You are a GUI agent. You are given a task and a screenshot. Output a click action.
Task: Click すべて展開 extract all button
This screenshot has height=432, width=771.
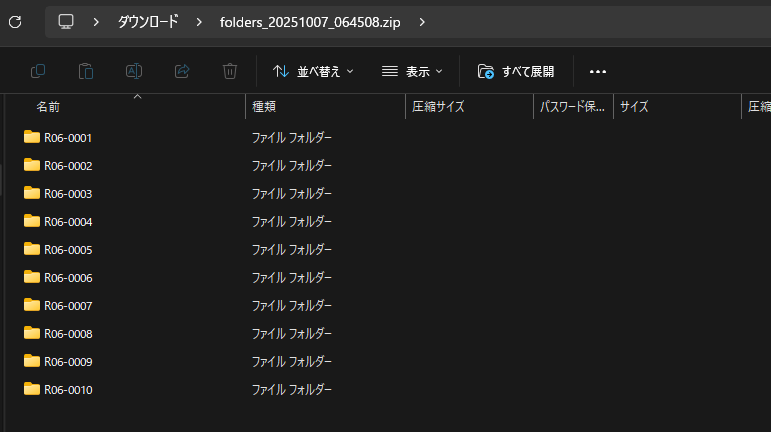tap(516, 71)
